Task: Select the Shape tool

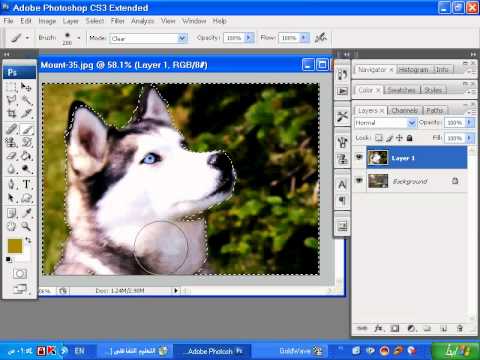Action: [26, 198]
